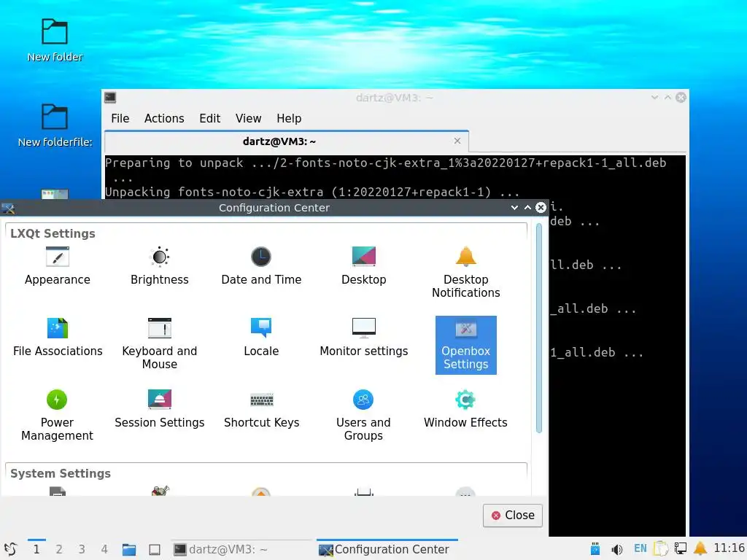Click the Configuration Center vertical scrollbar
Image resolution: width=747 pixels, height=560 pixels.
click(539, 327)
